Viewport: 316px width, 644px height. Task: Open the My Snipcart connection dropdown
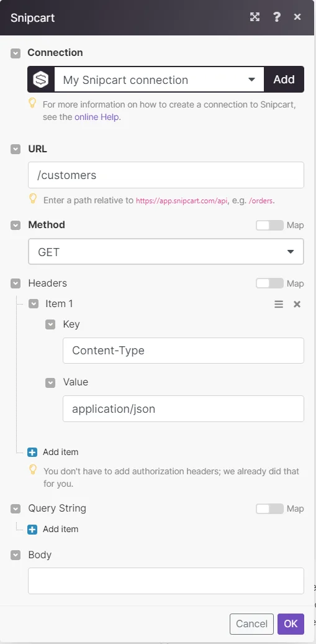(x=159, y=80)
